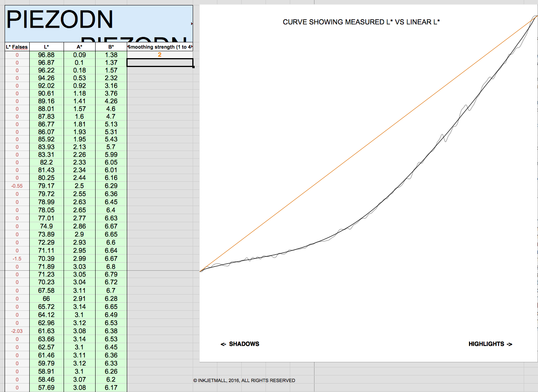This screenshot has height=392, width=538.
Task: Click the HIGHLIGHTS label in the chart
Action: pos(490,344)
